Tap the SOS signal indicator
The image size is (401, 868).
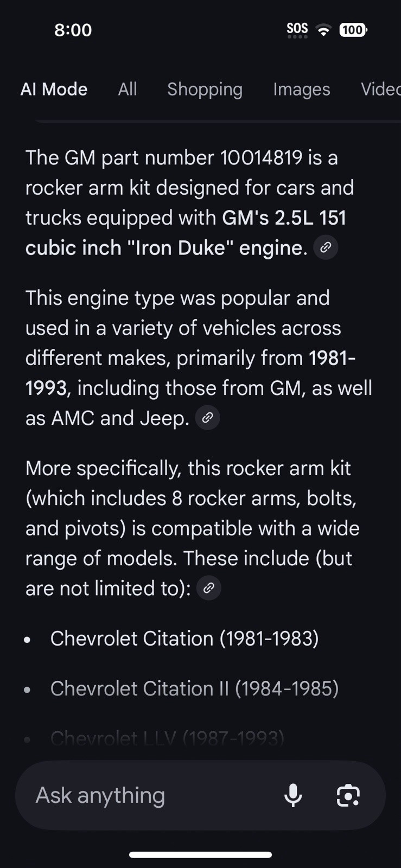[x=297, y=30]
